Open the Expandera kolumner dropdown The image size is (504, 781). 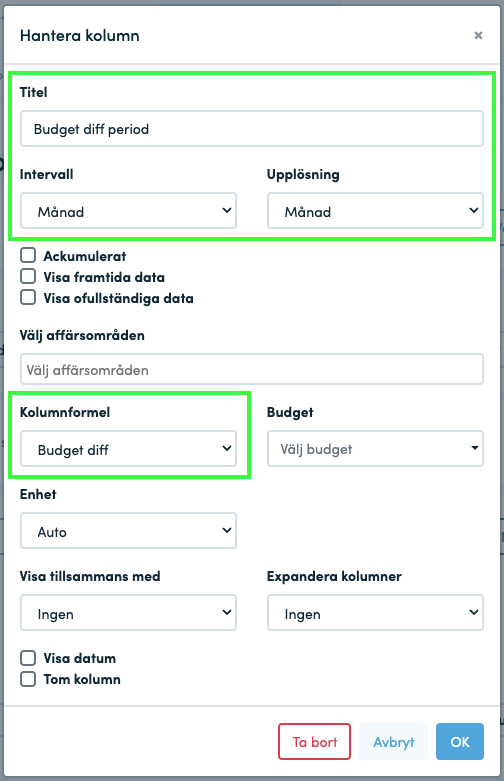click(375, 613)
